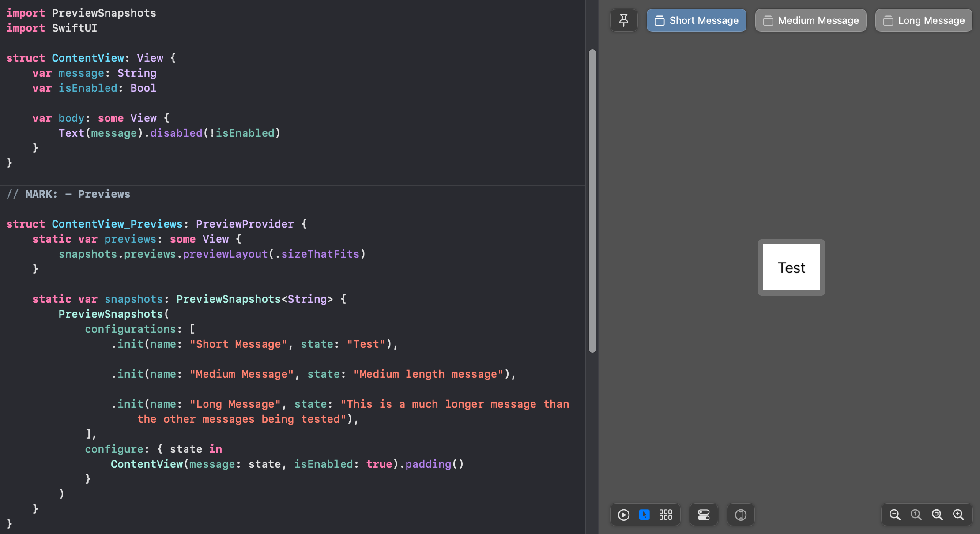Image resolution: width=980 pixels, height=534 pixels.
Task: Zoom out the preview canvas
Action: click(x=895, y=515)
